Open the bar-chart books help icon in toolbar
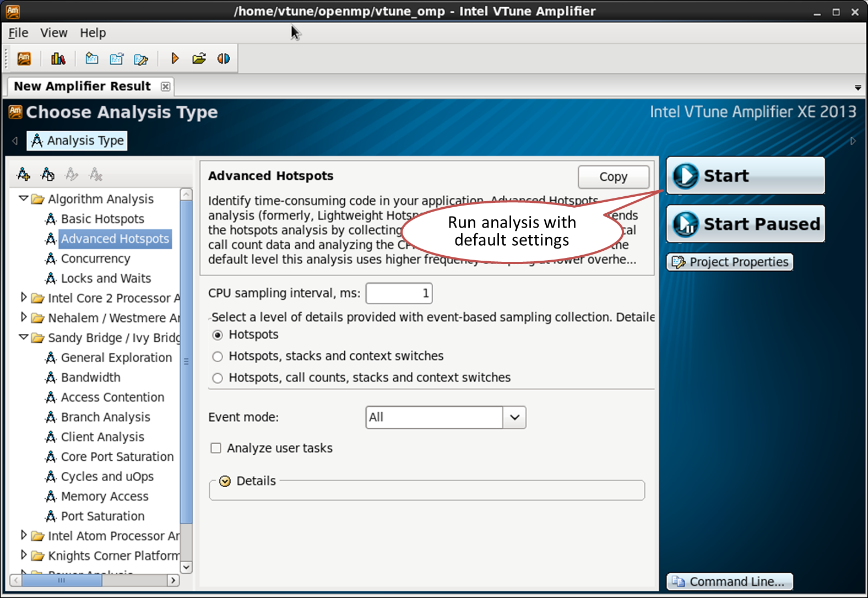This screenshot has width=868, height=598. (58, 58)
